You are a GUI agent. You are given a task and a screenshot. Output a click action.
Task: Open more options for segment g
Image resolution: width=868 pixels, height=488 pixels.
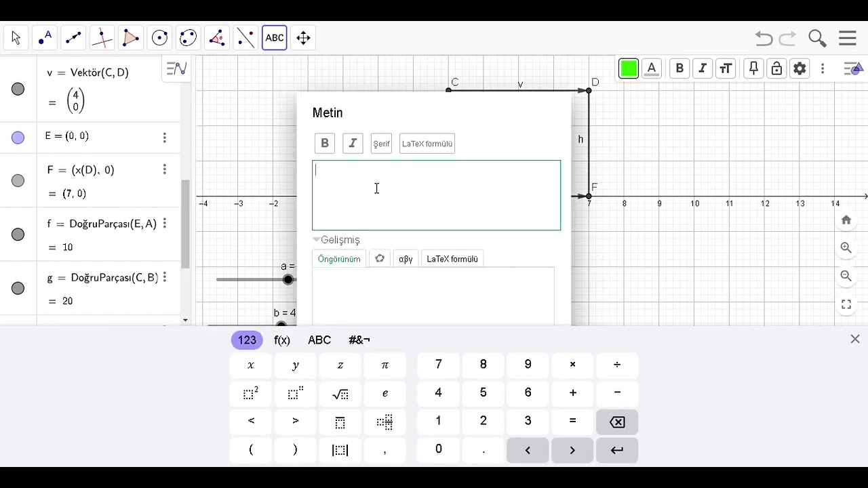(164, 277)
